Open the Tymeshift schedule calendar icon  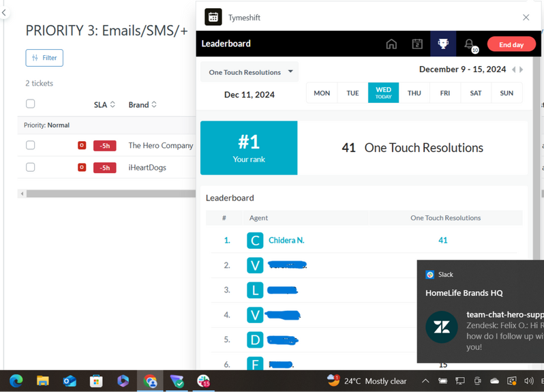417,44
